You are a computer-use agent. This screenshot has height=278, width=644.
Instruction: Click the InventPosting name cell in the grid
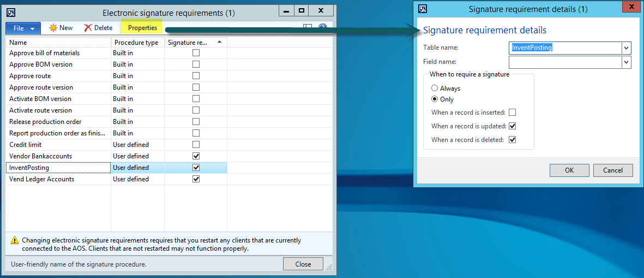58,168
